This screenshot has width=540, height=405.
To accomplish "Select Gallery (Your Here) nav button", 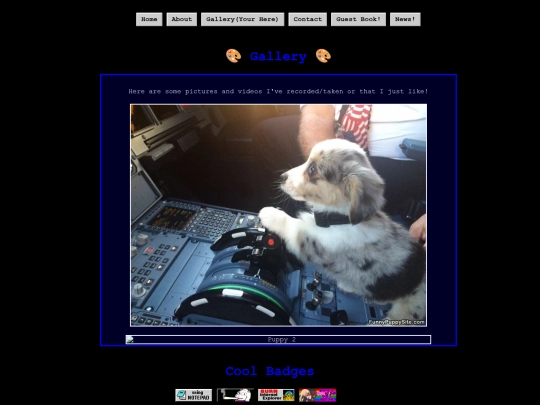I will 242,19.
